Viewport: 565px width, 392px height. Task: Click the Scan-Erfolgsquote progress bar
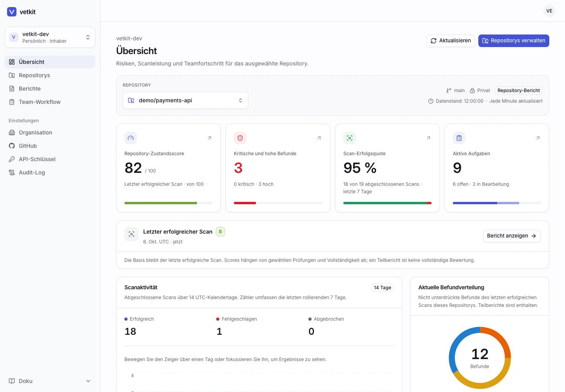(387, 203)
